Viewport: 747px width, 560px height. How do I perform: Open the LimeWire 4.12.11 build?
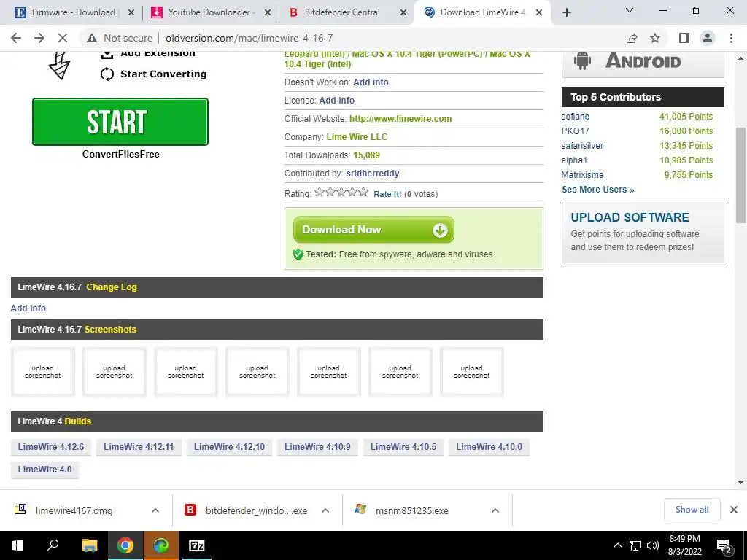tap(139, 447)
